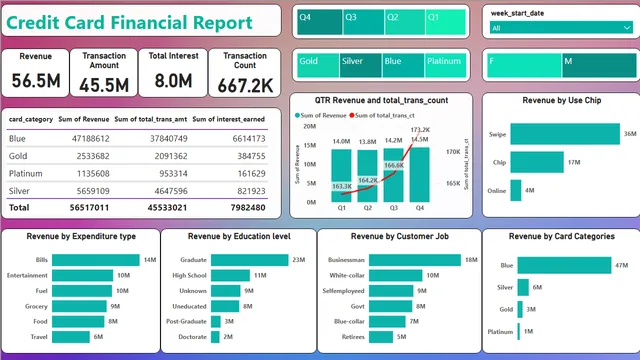Viewport: 640px width, 360px height.
Task: Sort by card_category column header
Action: tap(31, 119)
